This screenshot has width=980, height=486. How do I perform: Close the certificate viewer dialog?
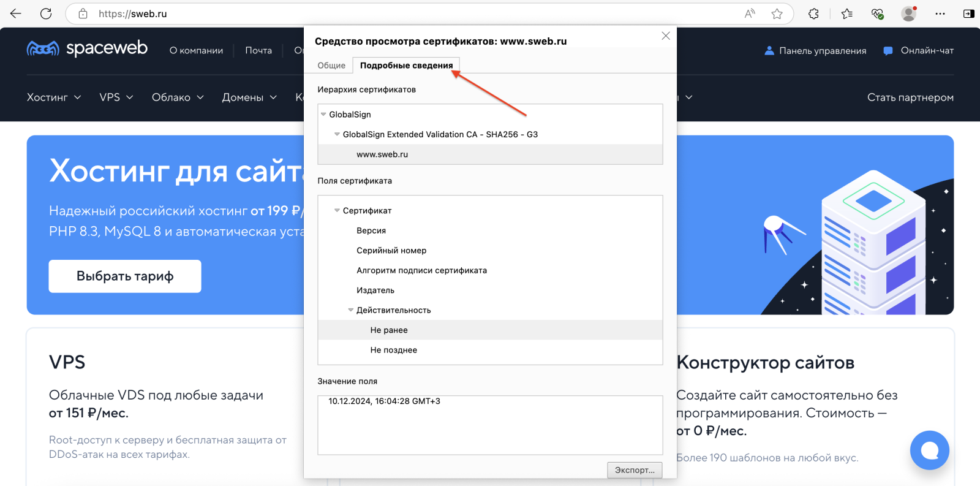(x=666, y=36)
